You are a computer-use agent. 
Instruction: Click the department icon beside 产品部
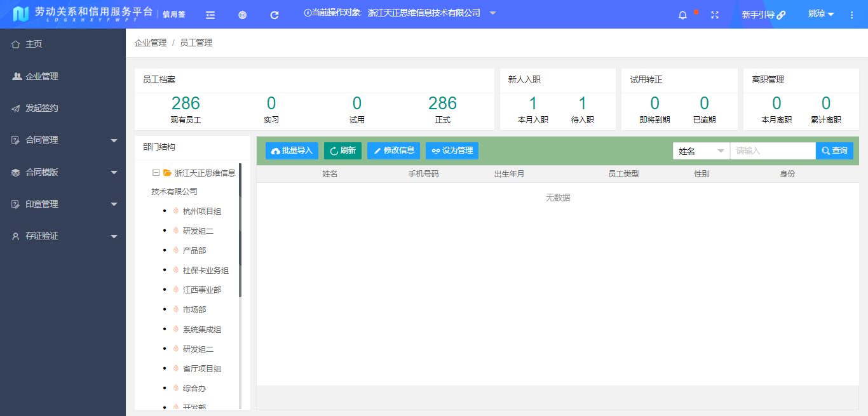click(176, 250)
